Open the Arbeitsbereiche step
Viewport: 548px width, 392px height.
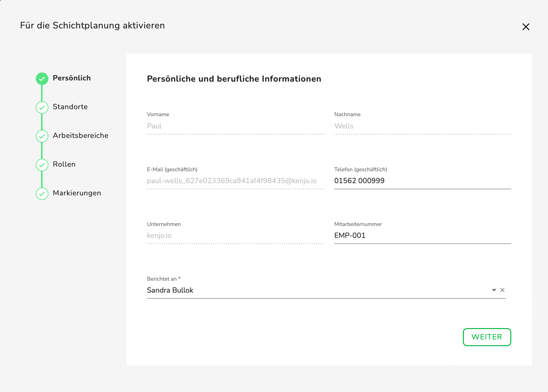tap(81, 135)
